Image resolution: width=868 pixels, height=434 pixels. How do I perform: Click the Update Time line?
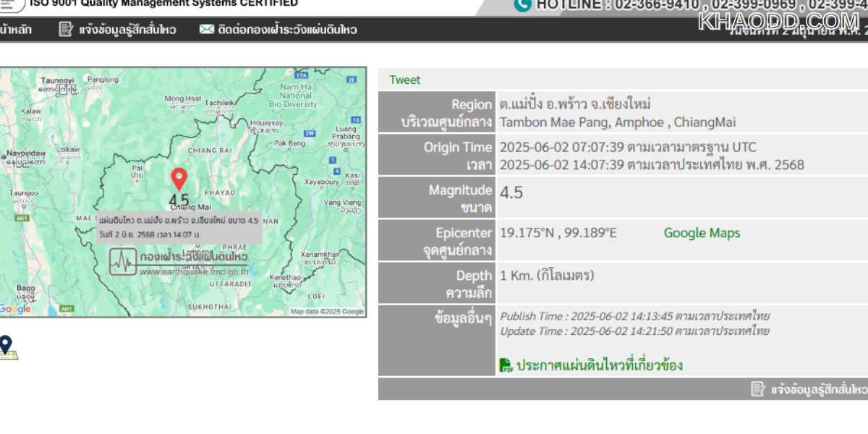[x=634, y=331]
